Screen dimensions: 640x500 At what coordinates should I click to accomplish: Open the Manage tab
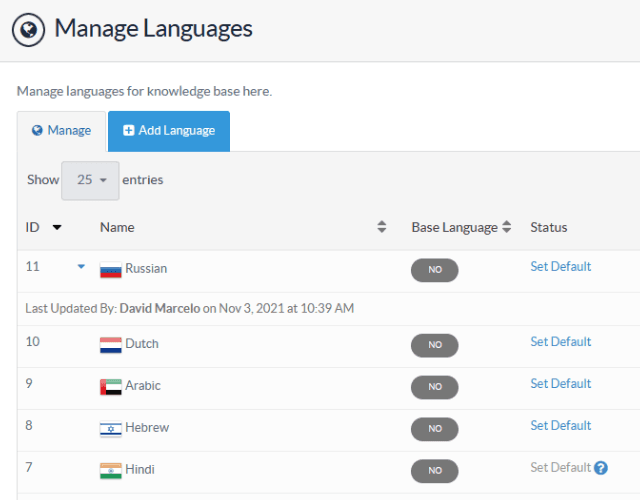[61, 131]
